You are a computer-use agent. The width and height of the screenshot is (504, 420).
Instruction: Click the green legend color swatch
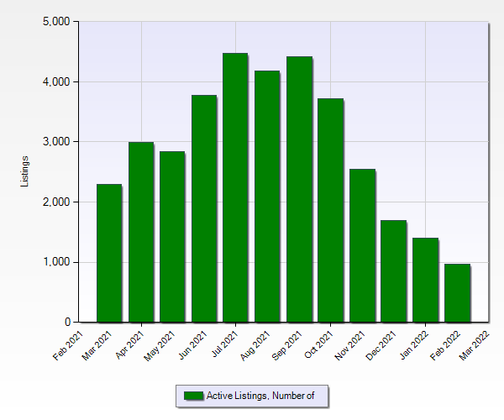click(x=193, y=396)
